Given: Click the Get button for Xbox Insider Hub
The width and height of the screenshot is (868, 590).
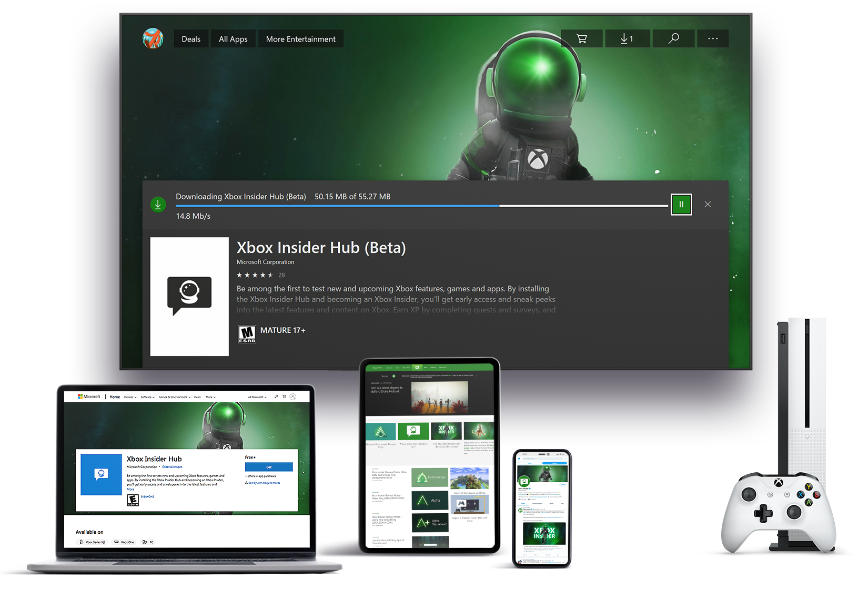Looking at the screenshot, I should (x=269, y=467).
